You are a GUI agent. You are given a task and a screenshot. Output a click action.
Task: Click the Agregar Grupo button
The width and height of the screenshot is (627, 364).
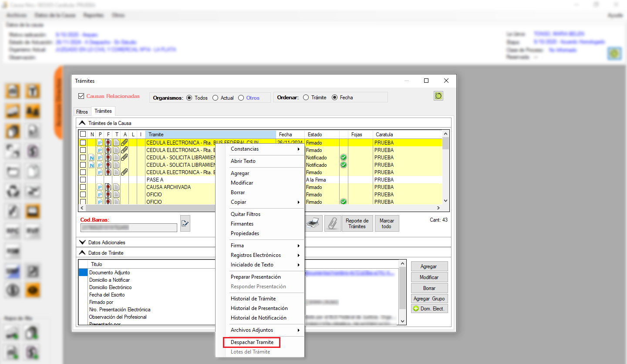(x=429, y=299)
